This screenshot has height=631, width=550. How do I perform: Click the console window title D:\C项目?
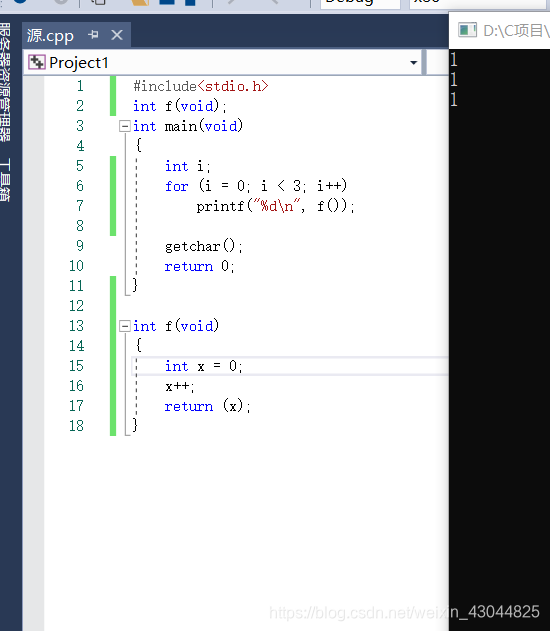click(x=516, y=31)
